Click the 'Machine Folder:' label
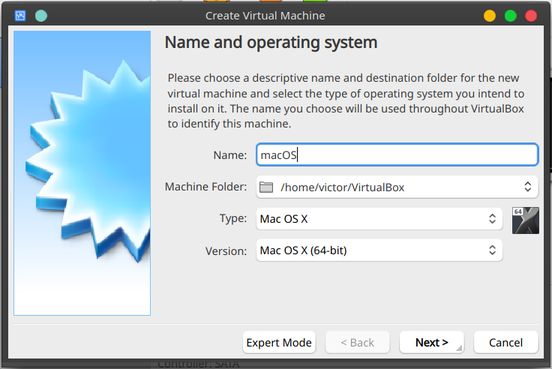The image size is (552, 369). (x=206, y=187)
